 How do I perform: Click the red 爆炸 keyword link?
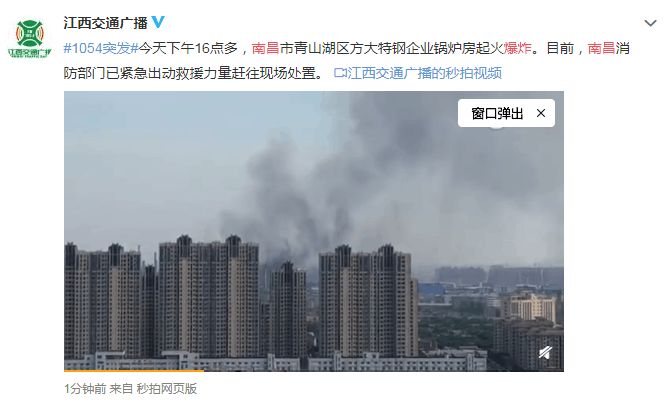[x=518, y=48]
